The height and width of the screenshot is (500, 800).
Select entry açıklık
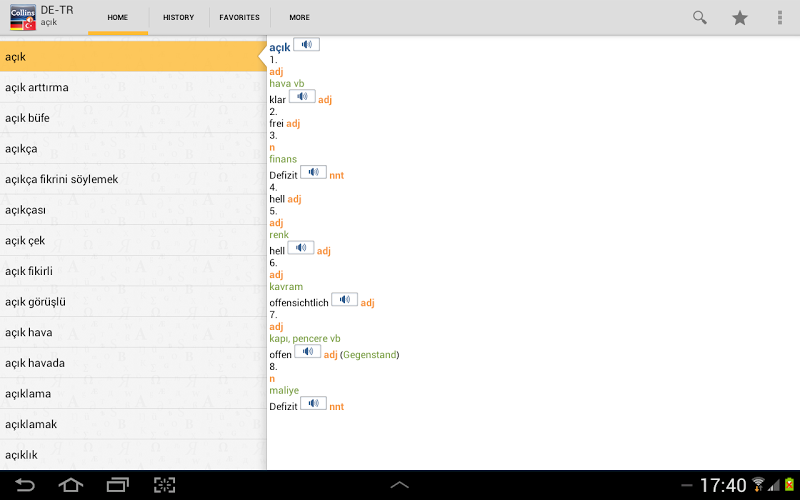coord(133,455)
